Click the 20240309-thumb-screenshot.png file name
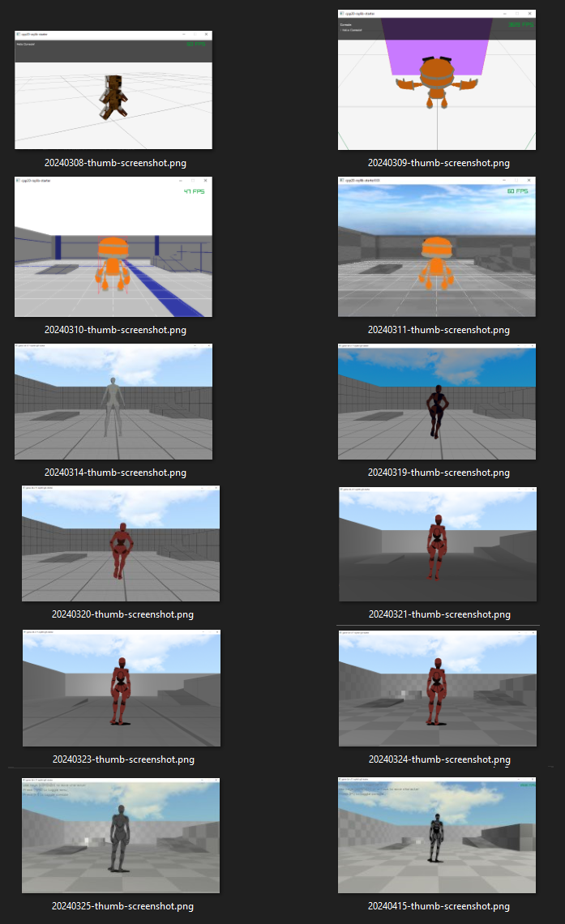 pos(439,163)
